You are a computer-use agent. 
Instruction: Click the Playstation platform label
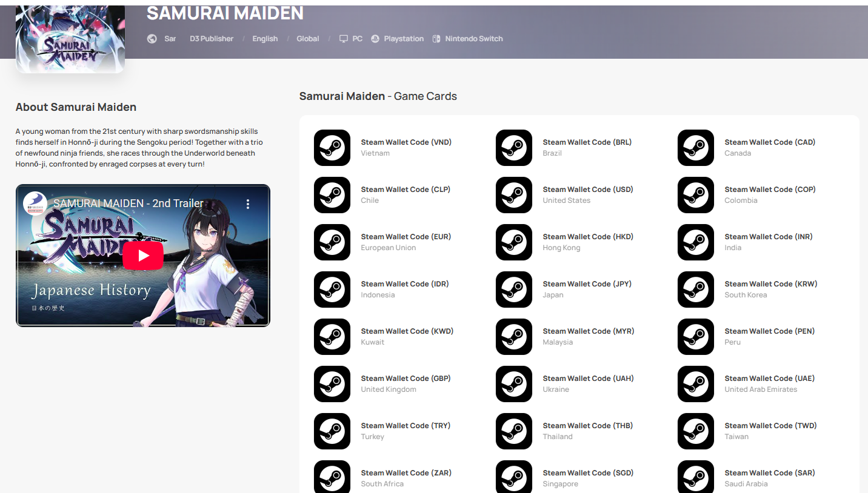404,39
